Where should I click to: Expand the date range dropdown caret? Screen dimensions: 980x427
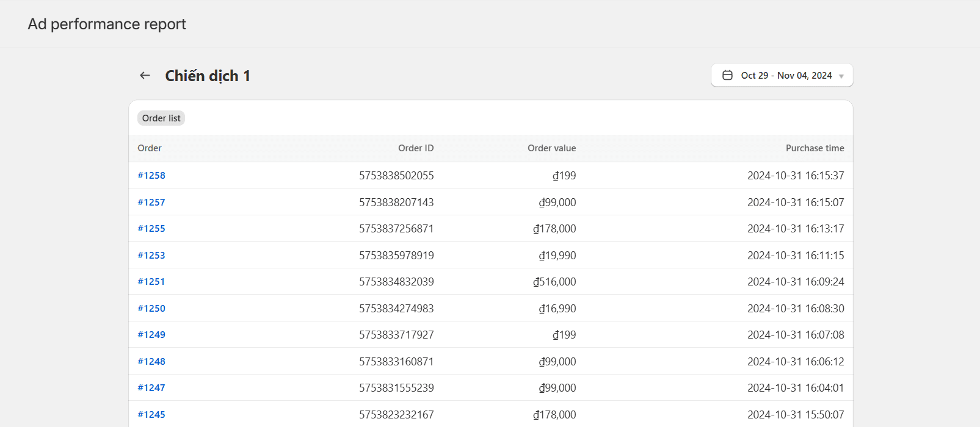click(841, 76)
